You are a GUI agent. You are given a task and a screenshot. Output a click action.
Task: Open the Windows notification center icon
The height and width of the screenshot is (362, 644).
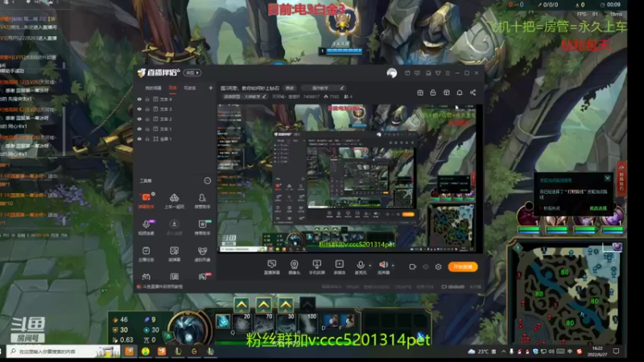tap(616, 352)
